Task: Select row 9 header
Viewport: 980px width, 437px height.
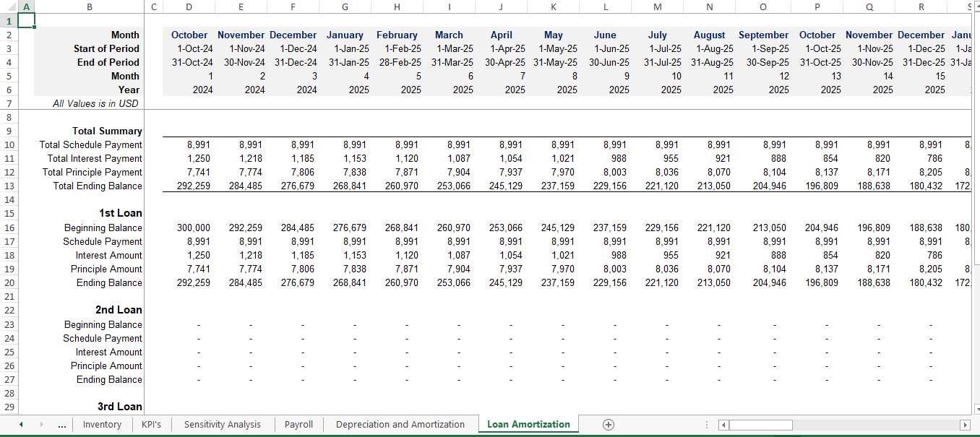Action: point(8,131)
